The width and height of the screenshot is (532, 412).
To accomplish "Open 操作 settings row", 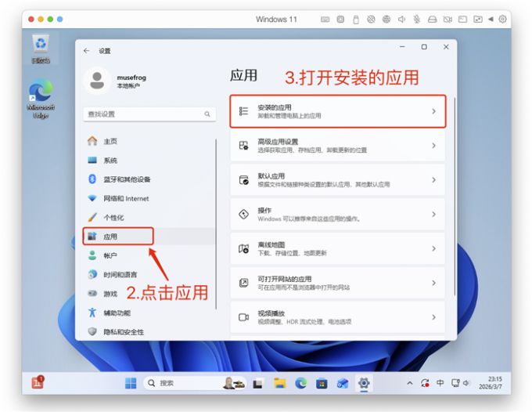I will coord(338,215).
